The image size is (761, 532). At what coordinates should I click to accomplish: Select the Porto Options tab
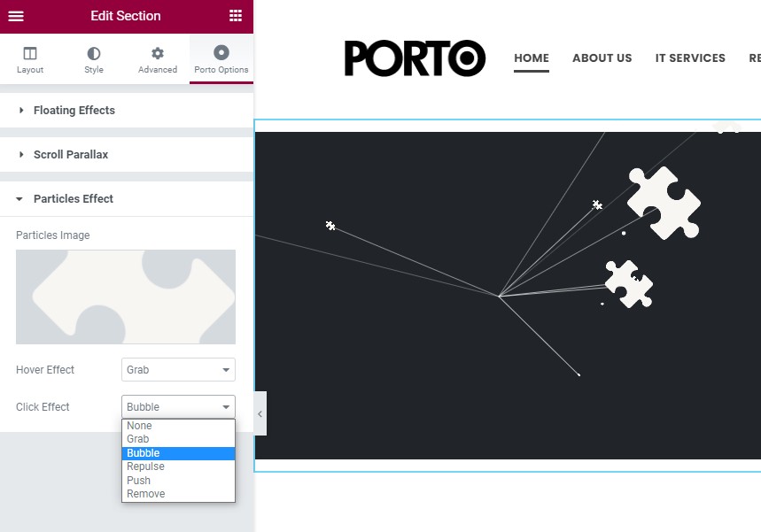click(221, 59)
